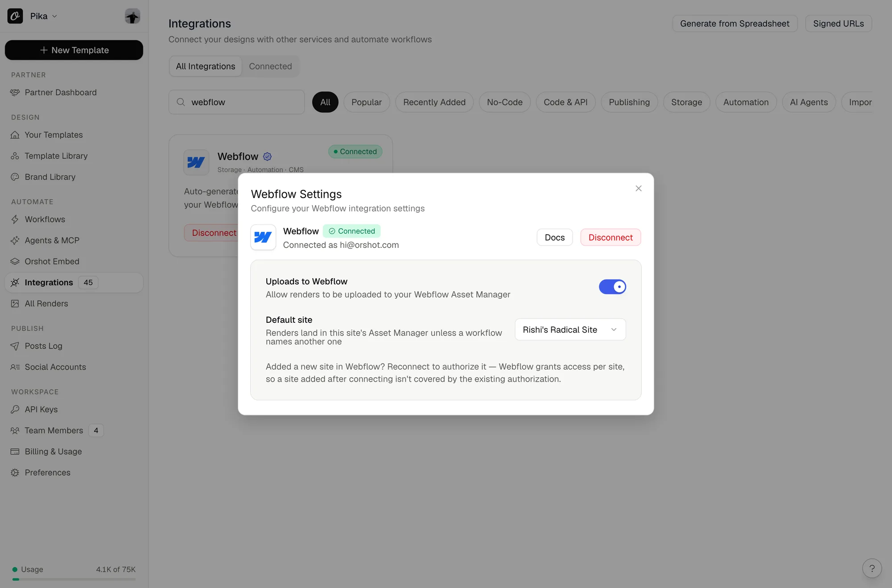The width and height of the screenshot is (892, 588).
Task: Open the Pika workspace dropdown
Action: point(43,16)
